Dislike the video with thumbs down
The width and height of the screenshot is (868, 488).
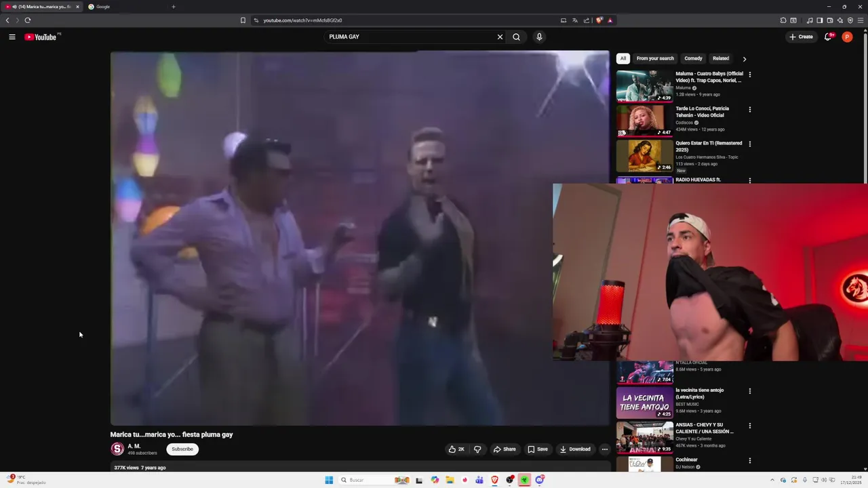coord(477,449)
